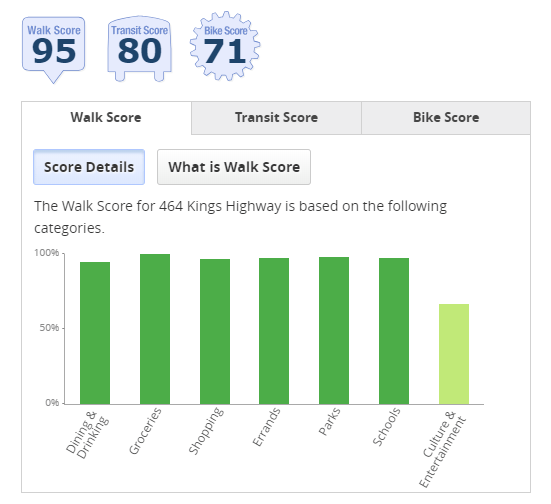This screenshot has width=551, height=504.
Task: Click the light green Culture & Entertainment bar
Action: (x=454, y=354)
